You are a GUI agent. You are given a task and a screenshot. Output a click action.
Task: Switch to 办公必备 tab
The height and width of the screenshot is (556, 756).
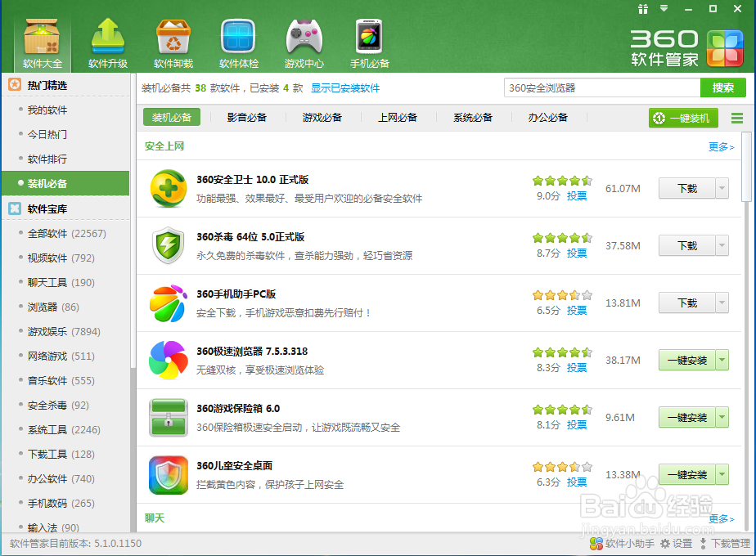point(547,117)
